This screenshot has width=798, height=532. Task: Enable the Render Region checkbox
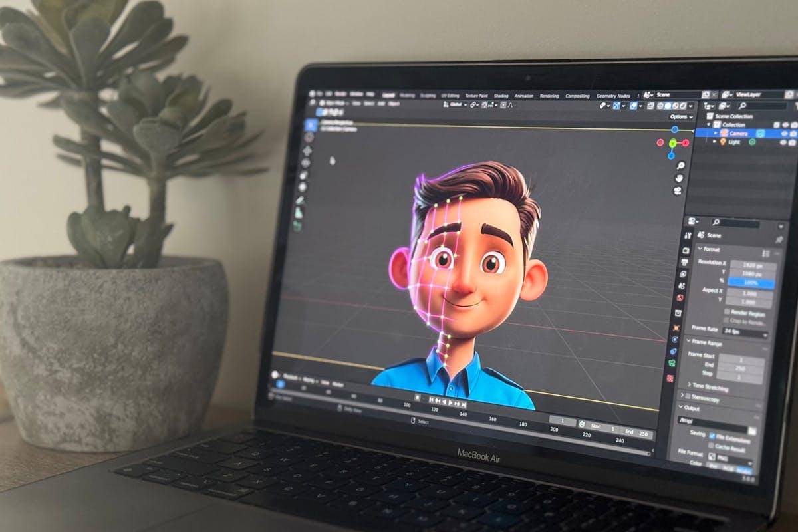(x=728, y=312)
